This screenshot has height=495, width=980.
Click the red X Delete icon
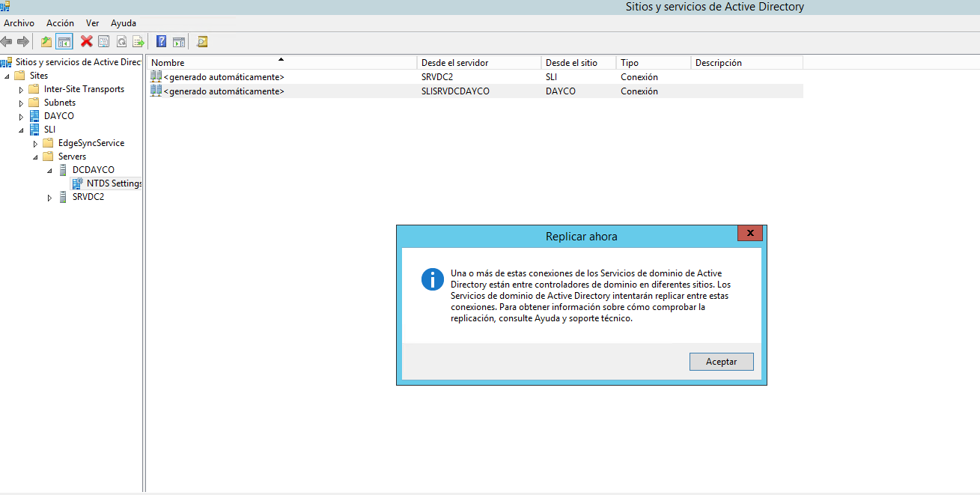coord(87,42)
